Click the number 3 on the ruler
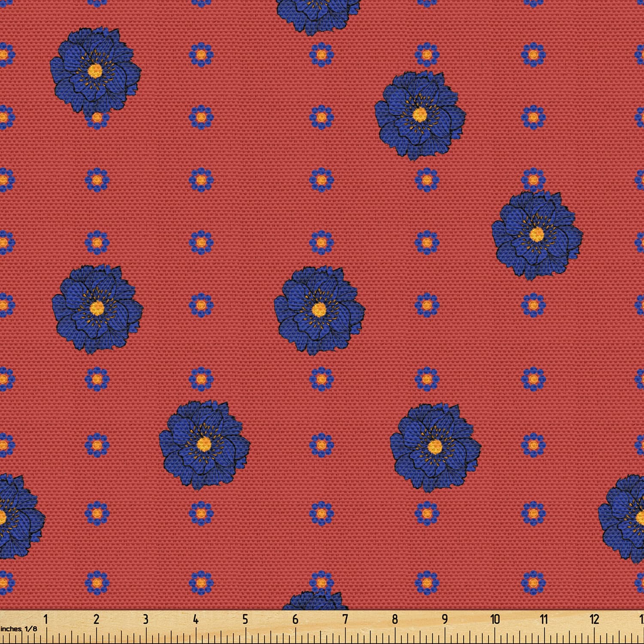 click(146, 619)
